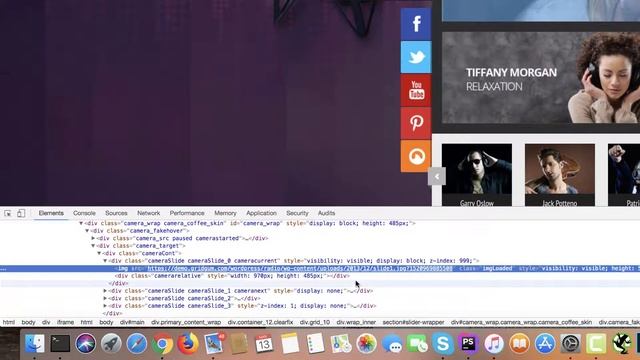Launch Siri from the Dock
Image resolution: width=640 pixels, height=360 pixels.
(x=85, y=344)
